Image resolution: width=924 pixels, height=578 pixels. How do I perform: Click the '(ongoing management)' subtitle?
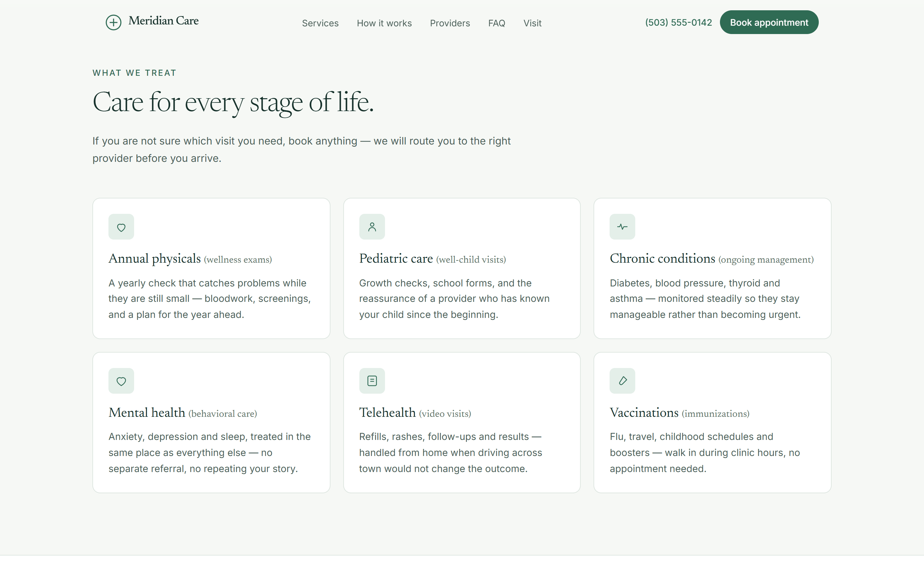pos(766,260)
